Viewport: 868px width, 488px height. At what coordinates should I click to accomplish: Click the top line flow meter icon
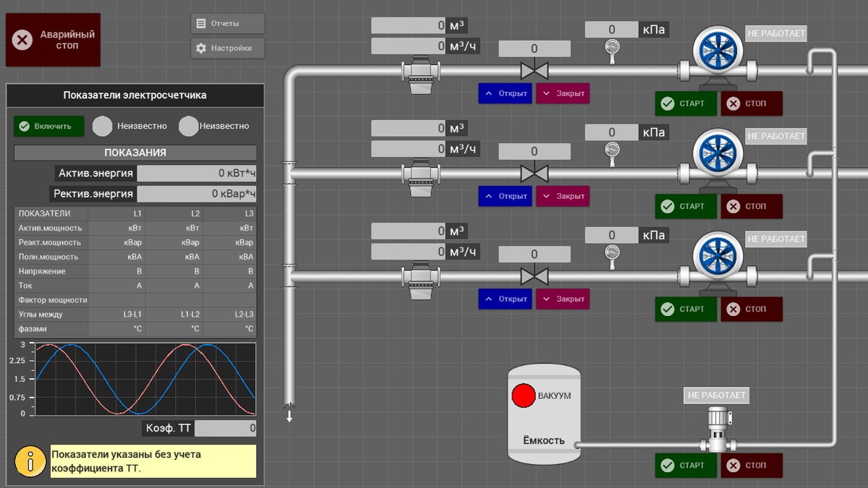[420, 72]
